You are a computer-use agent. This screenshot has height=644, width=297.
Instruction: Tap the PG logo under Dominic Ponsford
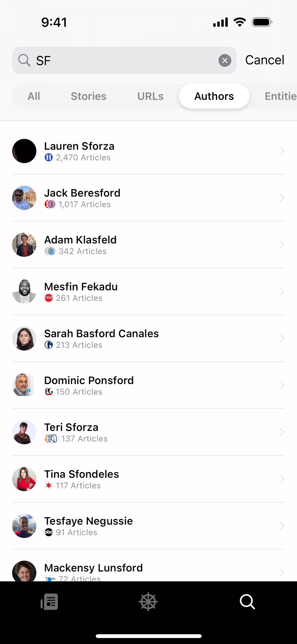(49, 392)
